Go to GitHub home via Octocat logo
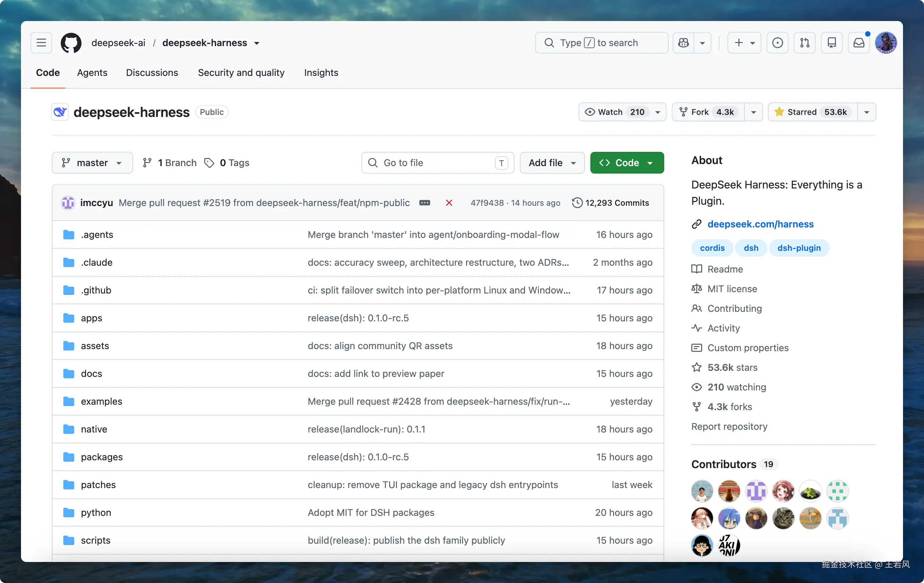 point(71,43)
